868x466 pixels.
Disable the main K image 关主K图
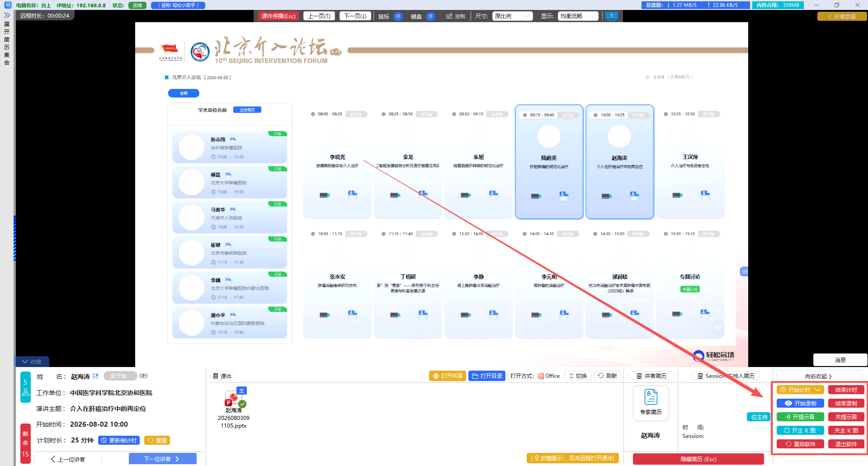click(x=846, y=430)
